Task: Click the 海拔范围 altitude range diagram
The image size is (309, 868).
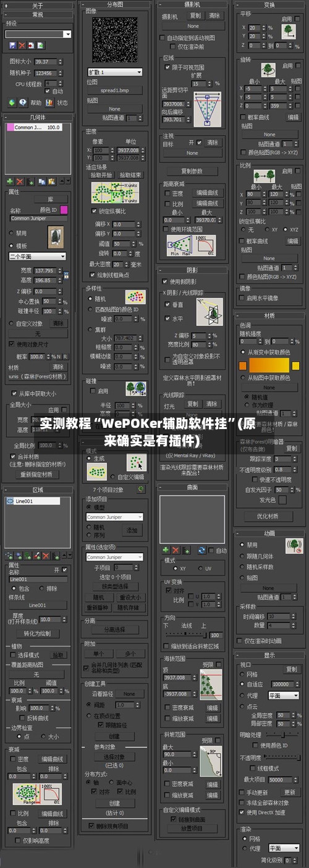Action: (211, 685)
